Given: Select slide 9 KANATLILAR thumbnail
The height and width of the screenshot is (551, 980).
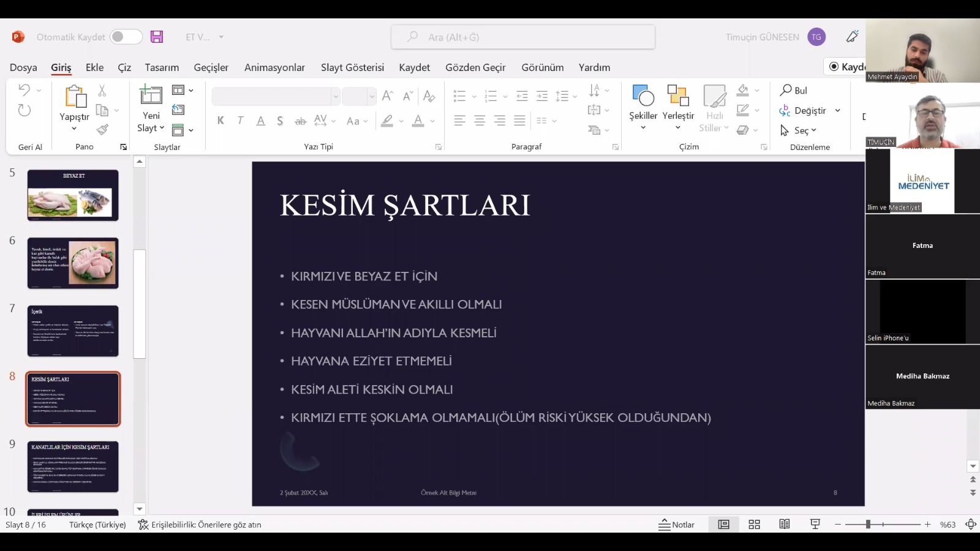Looking at the screenshot, I should point(73,467).
